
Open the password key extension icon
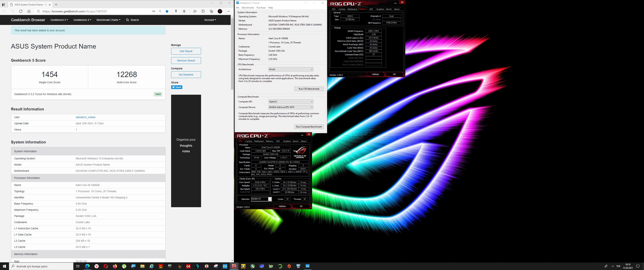coord(176,11)
